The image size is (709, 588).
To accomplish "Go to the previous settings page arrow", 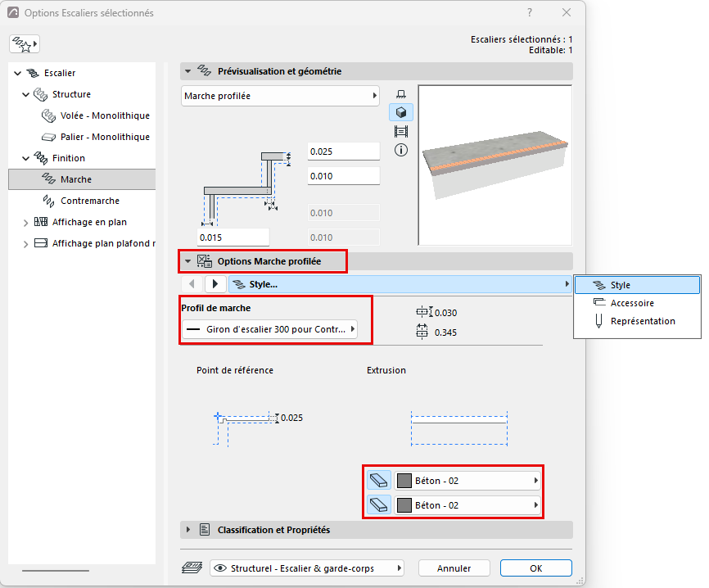I will click(x=192, y=284).
